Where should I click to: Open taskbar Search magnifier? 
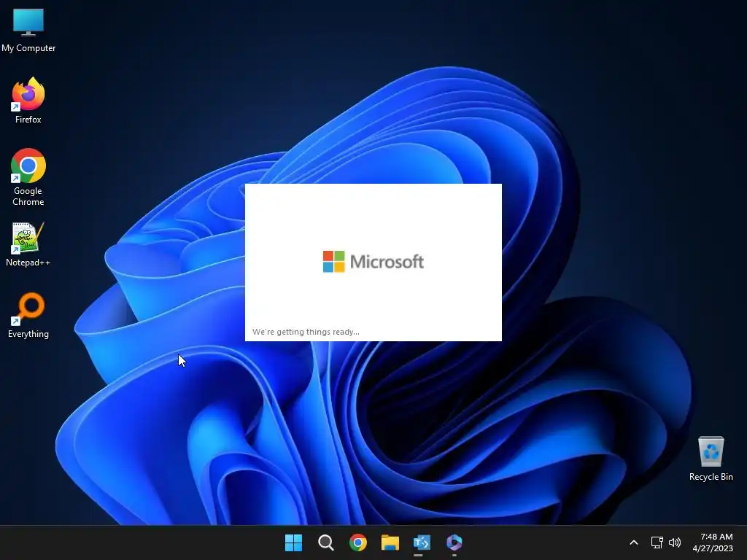click(326, 542)
